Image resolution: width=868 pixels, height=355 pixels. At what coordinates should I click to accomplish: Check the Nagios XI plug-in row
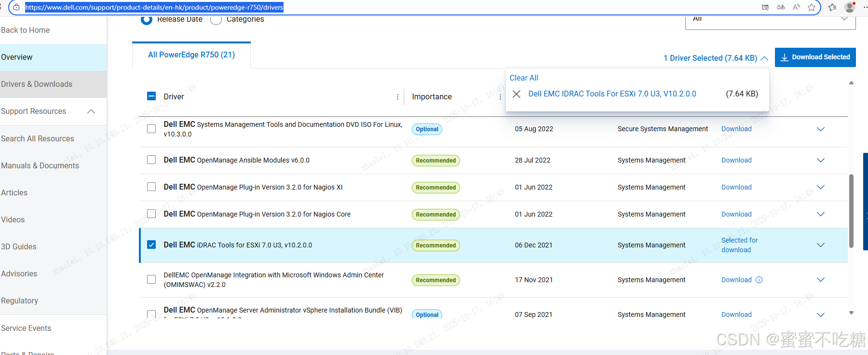pos(151,187)
